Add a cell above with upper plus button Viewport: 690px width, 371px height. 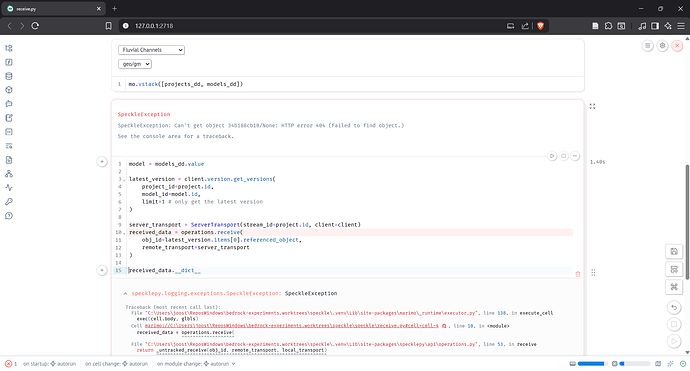(102, 162)
